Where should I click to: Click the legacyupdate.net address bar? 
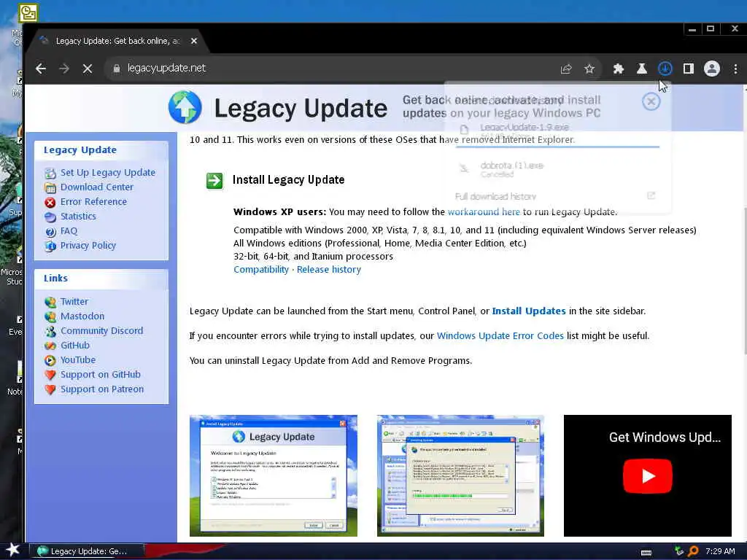[333, 69]
